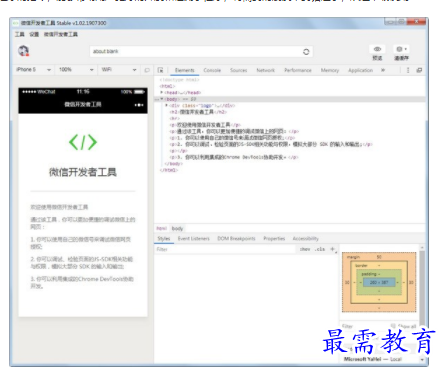Click the large heading 微信开发者工具 in simulator
444x373 pixels.
tap(83, 172)
